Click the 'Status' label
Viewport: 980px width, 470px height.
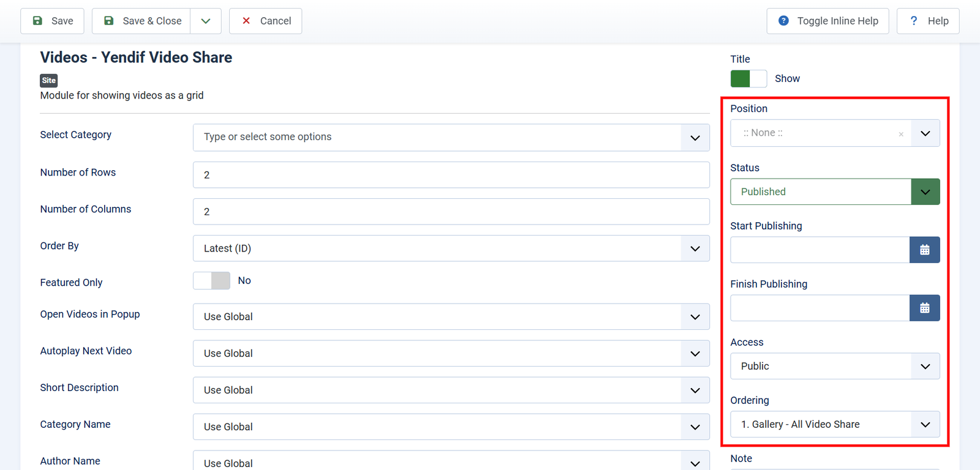tap(745, 168)
